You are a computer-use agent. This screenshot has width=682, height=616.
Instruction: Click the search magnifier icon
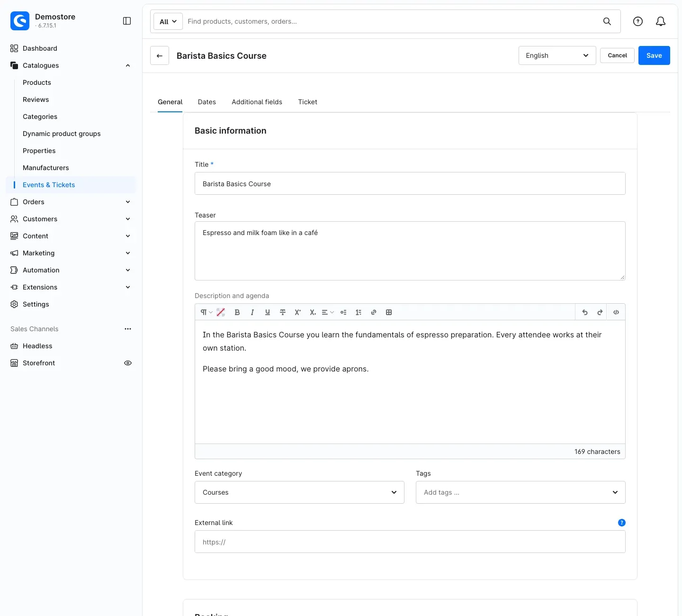click(607, 21)
